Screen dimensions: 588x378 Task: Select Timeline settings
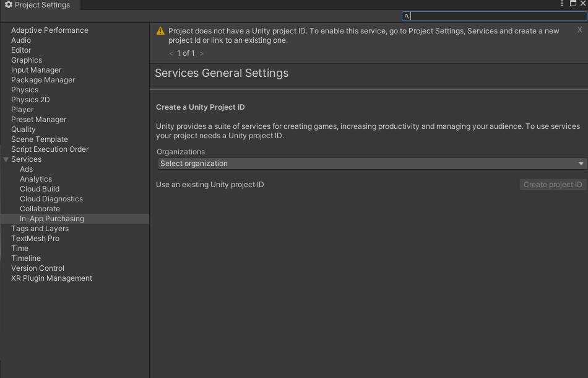click(x=26, y=258)
